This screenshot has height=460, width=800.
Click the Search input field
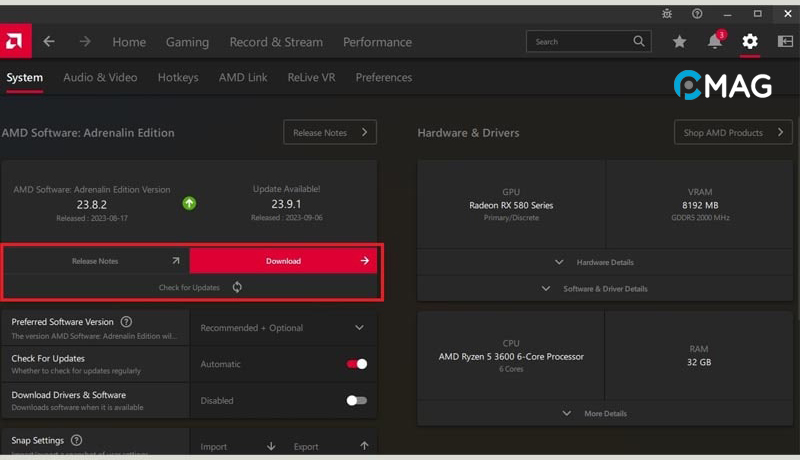(x=580, y=42)
